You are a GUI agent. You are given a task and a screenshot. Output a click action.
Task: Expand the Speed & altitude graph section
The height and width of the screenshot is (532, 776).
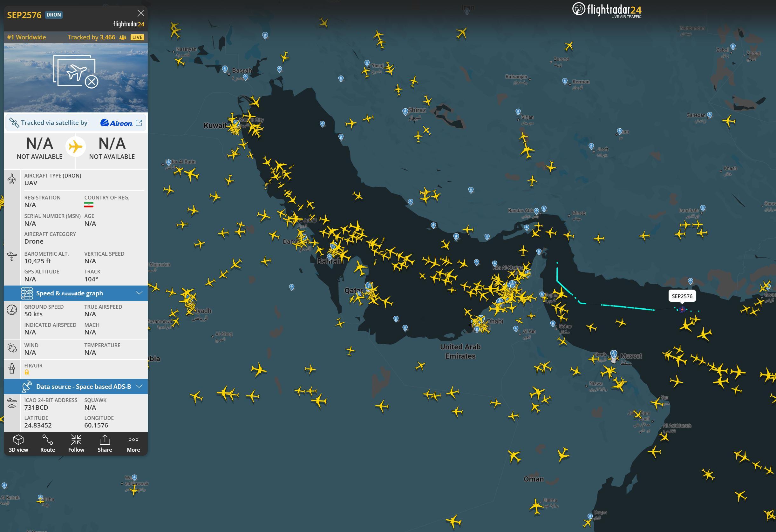pos(70,293)
